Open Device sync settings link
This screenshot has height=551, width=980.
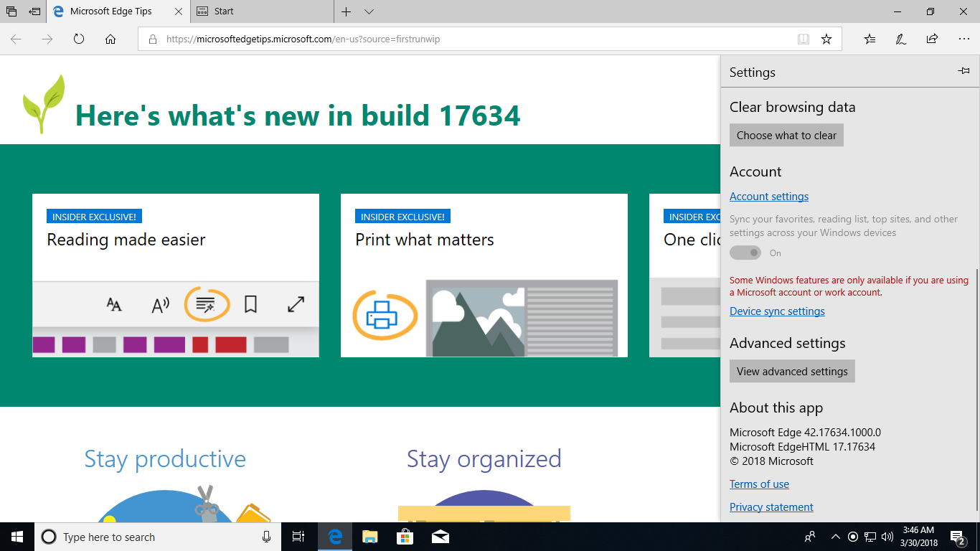[777, 311]
